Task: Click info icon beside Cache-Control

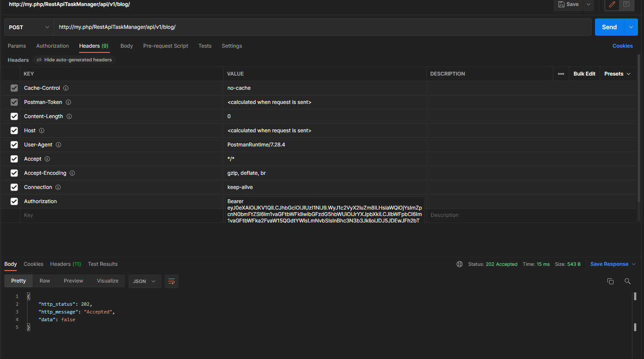Action: 66,88
